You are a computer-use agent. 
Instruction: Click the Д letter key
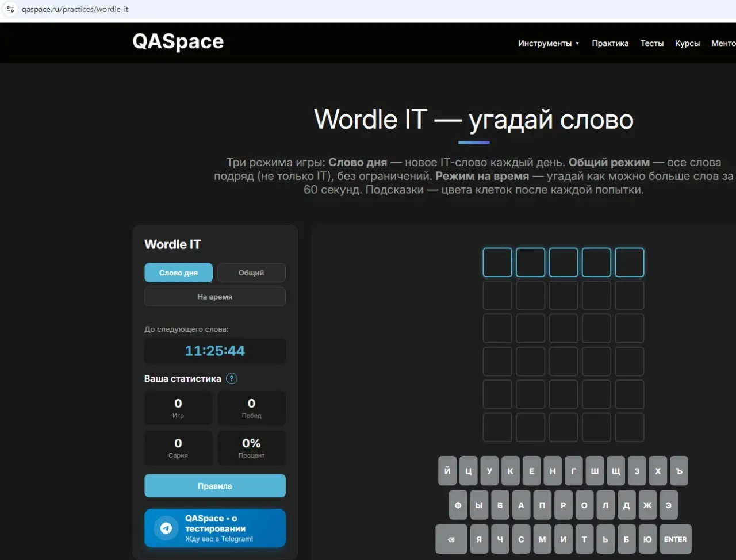point(626,505)
